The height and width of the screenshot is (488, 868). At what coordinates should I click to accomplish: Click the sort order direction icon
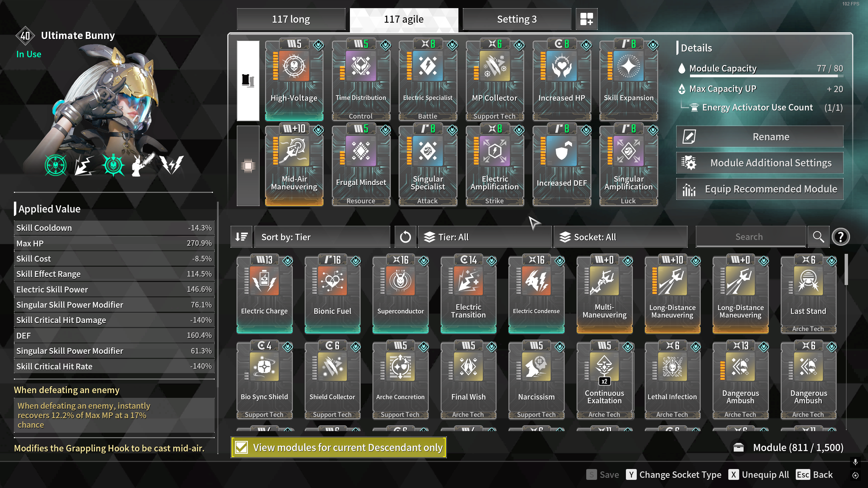(x=241, y=237)
